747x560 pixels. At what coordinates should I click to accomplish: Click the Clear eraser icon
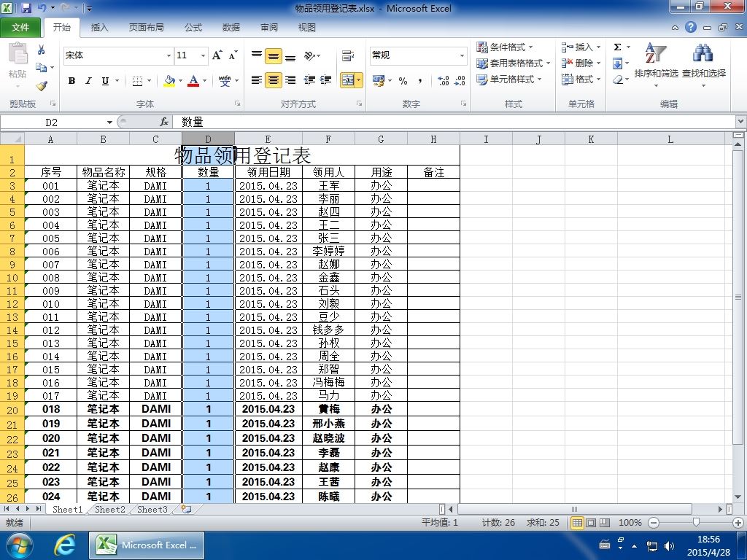click(x=617, y=79)
